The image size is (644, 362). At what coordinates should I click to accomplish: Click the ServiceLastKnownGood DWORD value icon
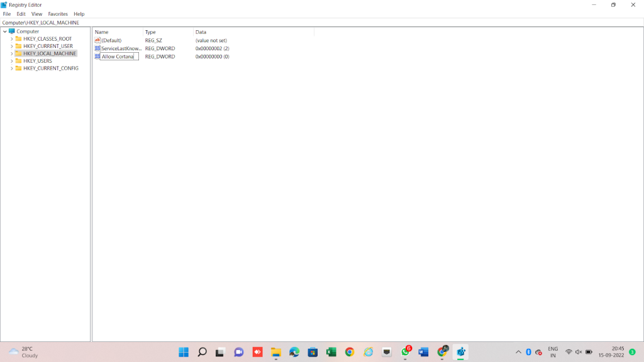tap(97, 48)
